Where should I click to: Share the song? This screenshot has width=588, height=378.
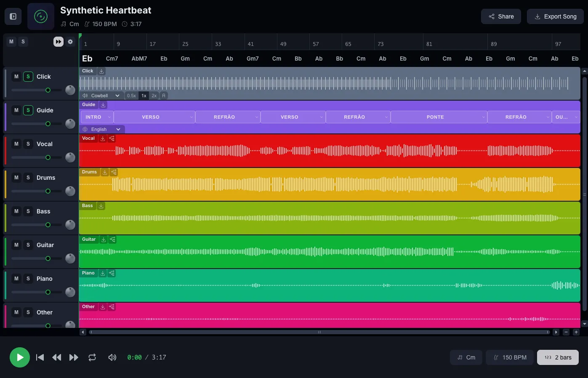[501, 16]
